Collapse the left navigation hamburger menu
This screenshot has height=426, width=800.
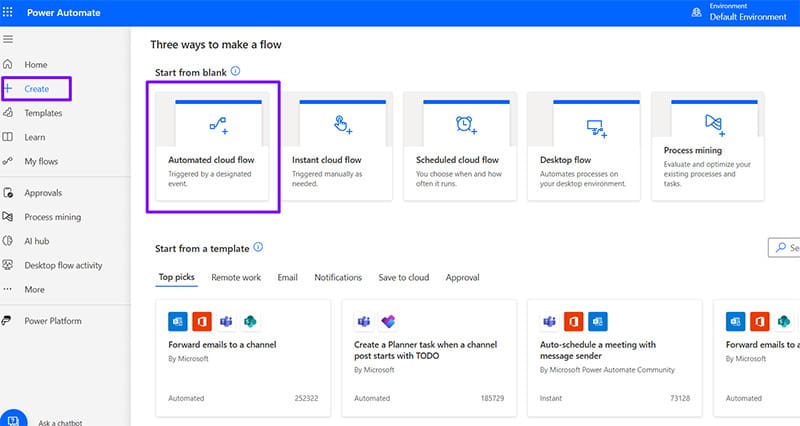click(8, 39)
